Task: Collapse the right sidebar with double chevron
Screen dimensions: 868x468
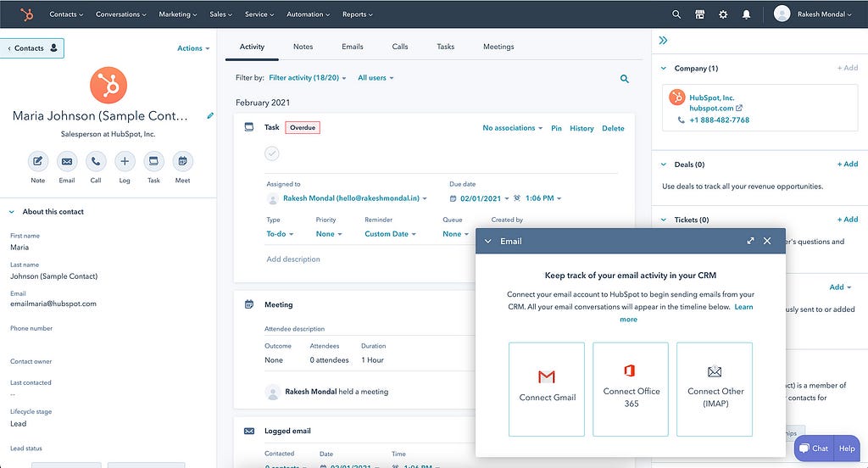Action: [663, 40]
